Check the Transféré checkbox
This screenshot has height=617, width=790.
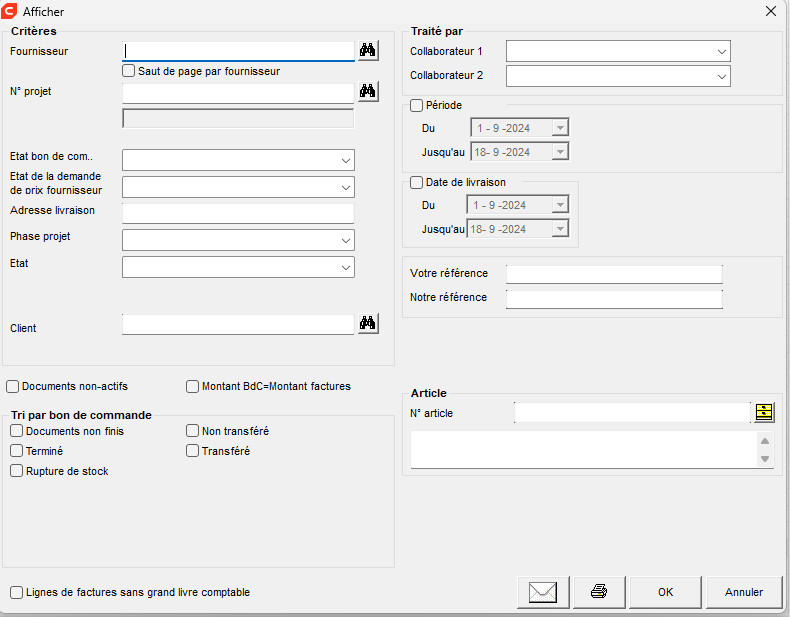pyautogui.click(x=192, y=451)
